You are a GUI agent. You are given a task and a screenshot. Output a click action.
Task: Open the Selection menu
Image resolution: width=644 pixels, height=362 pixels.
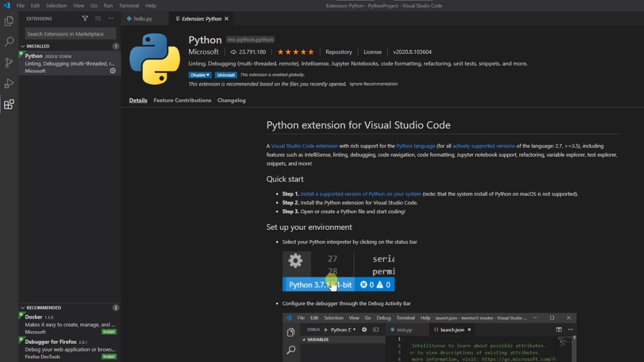(x=56, y=6)
